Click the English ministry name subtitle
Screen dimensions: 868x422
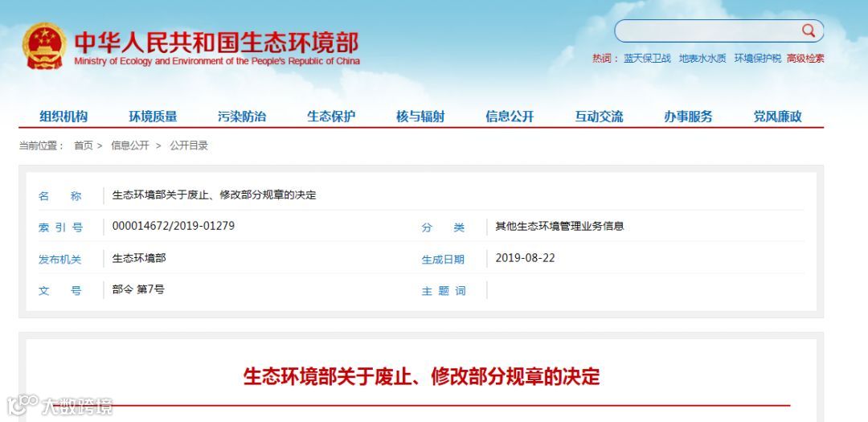217,61
